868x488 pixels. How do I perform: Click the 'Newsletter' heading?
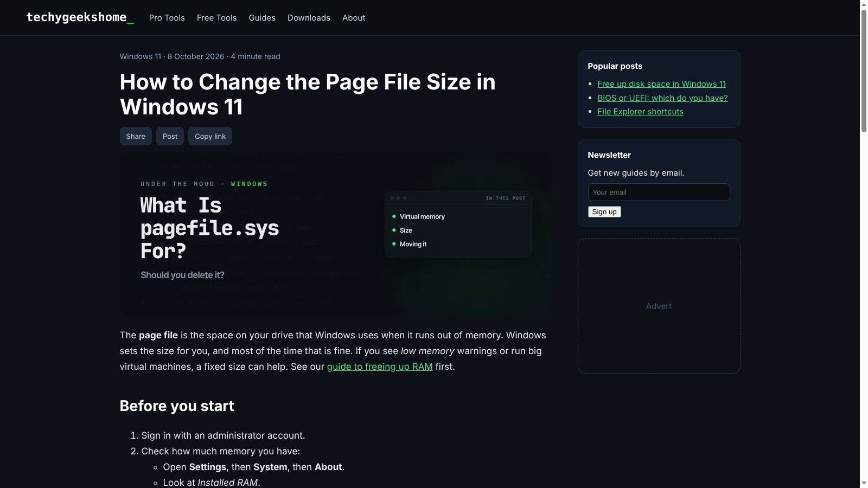[609, 155]
